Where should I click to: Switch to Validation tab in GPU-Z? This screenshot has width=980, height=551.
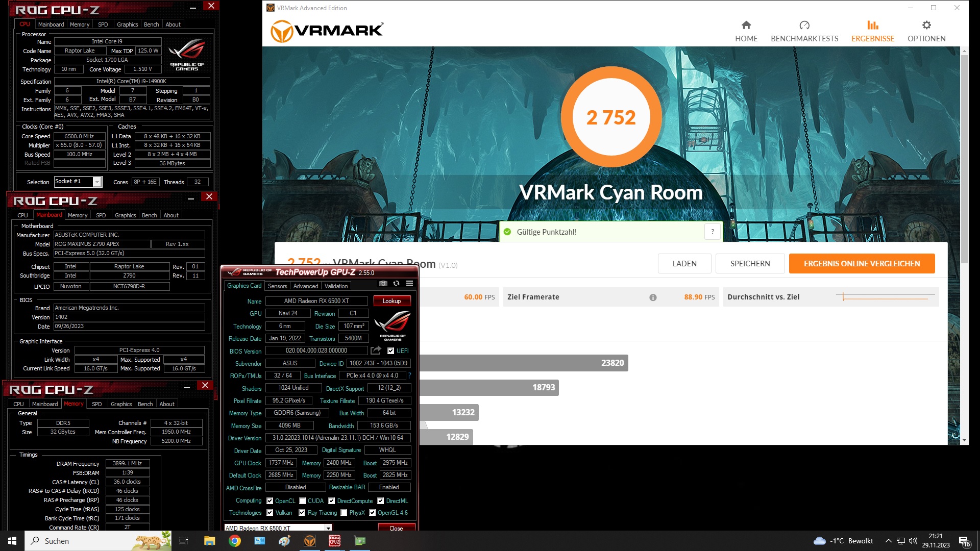[x=336, y=286]
